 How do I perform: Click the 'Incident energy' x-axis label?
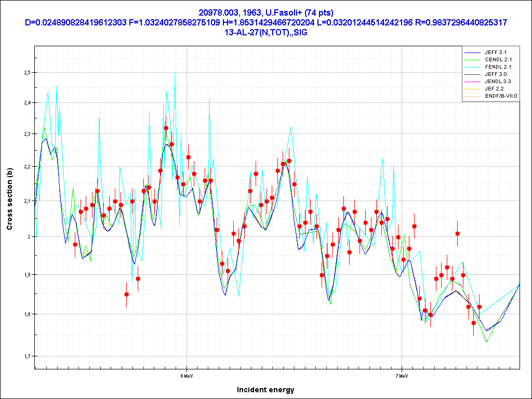point(265,390)
